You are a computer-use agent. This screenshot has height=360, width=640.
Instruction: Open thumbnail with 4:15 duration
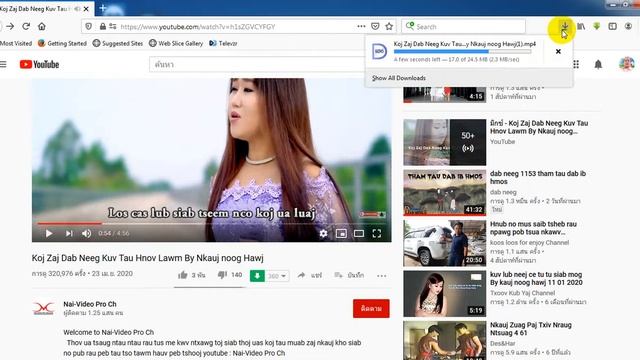(444, 94)
